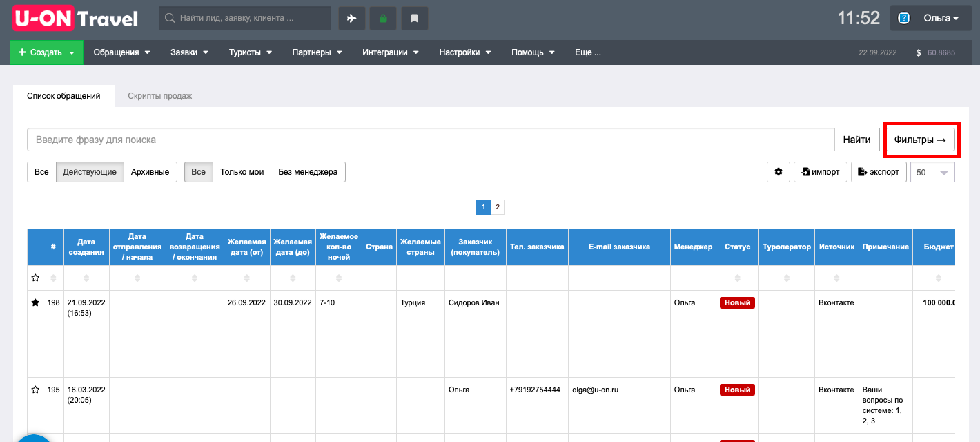
Task: Expand the Туристы menu
Action: pos(251,52)
